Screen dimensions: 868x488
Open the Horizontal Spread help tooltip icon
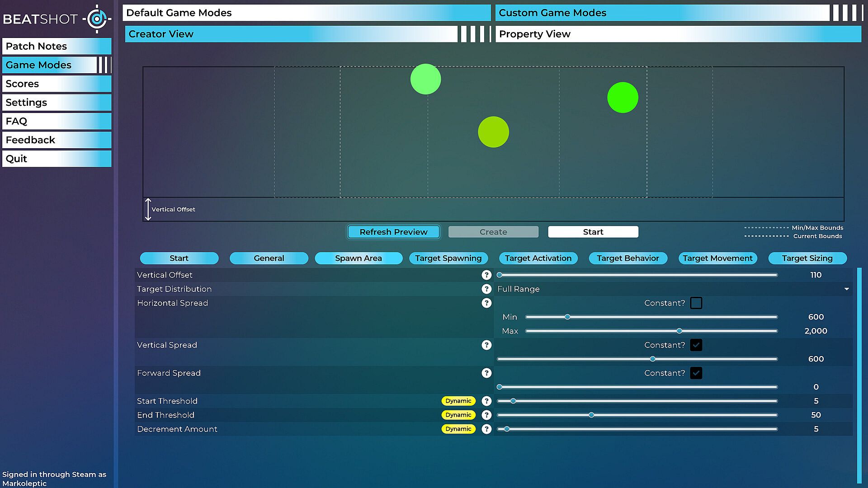pyautogui.click(x=486, y=303)
